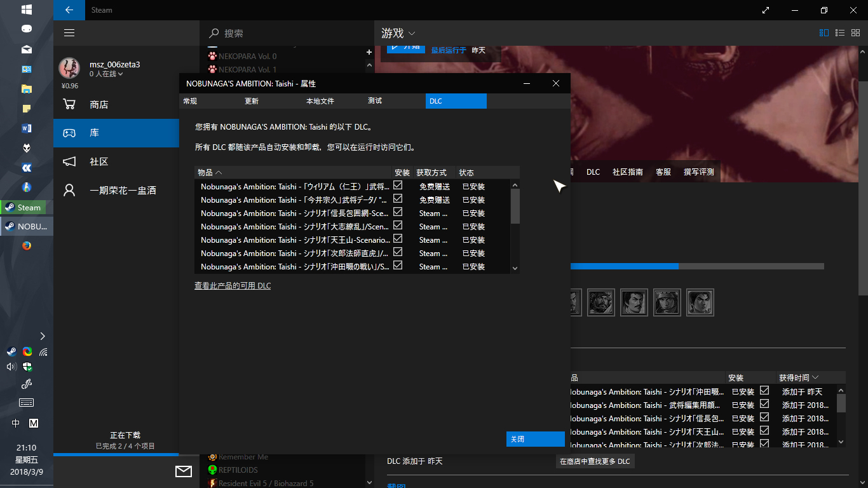
Task: Select REPTILOIDS in the games list
Action: pyautogui.click(x=238, y=470)
